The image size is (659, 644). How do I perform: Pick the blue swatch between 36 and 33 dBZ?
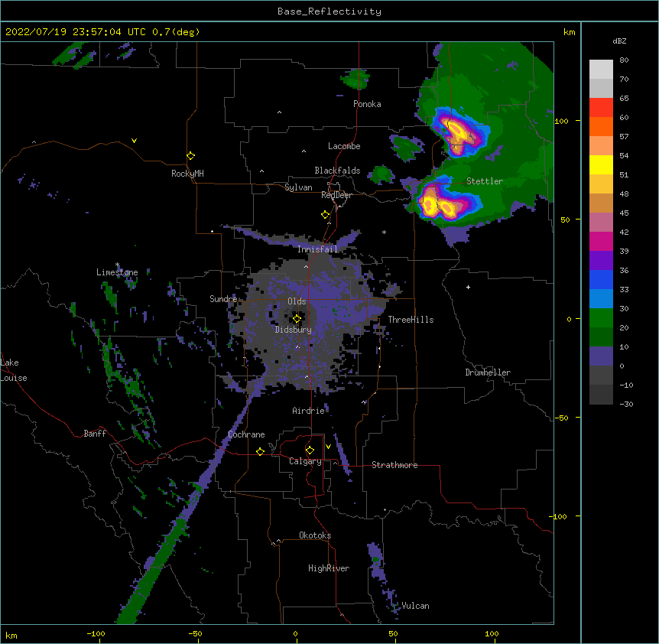coord(601,279)
